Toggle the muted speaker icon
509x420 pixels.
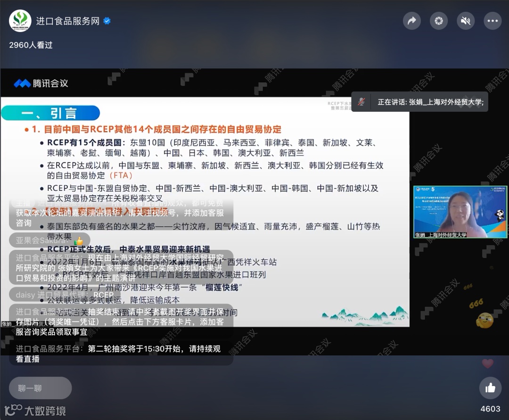(x=466, y=21)
